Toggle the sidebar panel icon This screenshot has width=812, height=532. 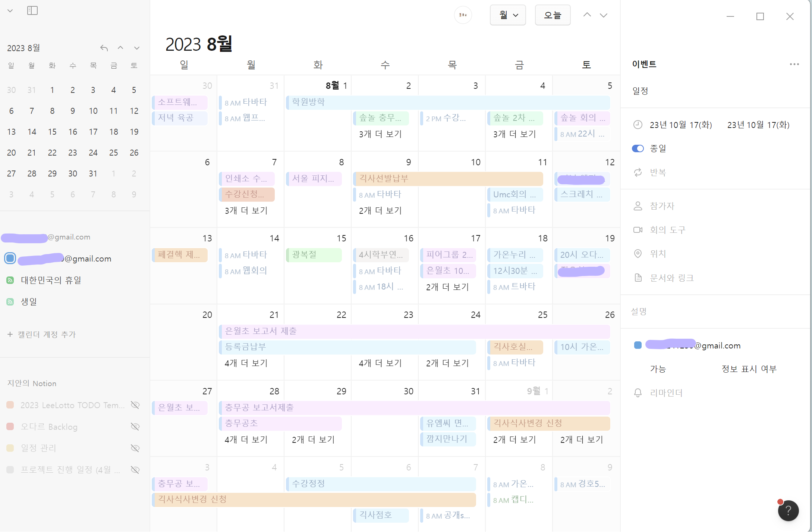[x=32, y=10]
